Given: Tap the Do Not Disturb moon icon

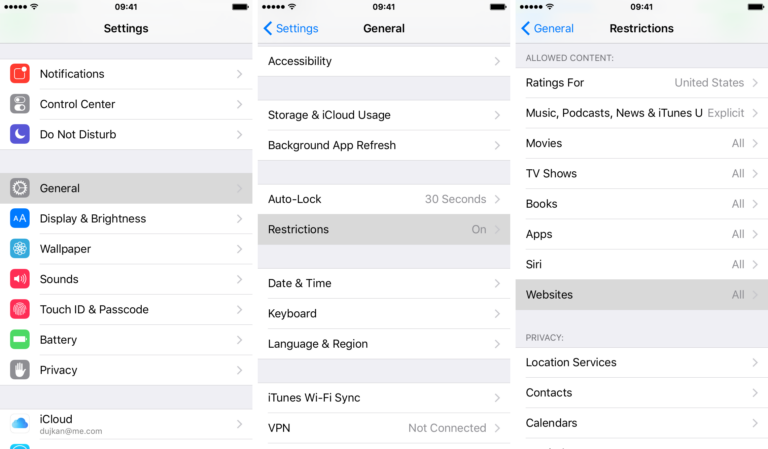Looking at the screenshot, I should click(x=20, y=134).
